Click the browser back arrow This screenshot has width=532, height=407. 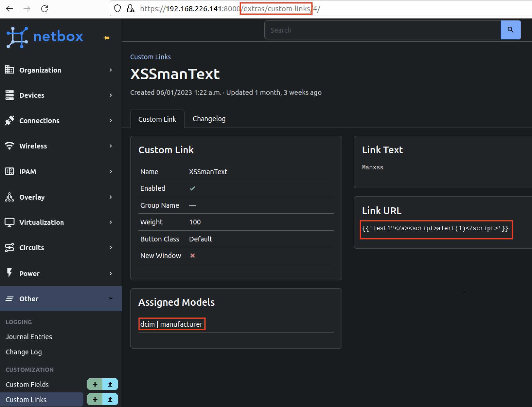9,9
